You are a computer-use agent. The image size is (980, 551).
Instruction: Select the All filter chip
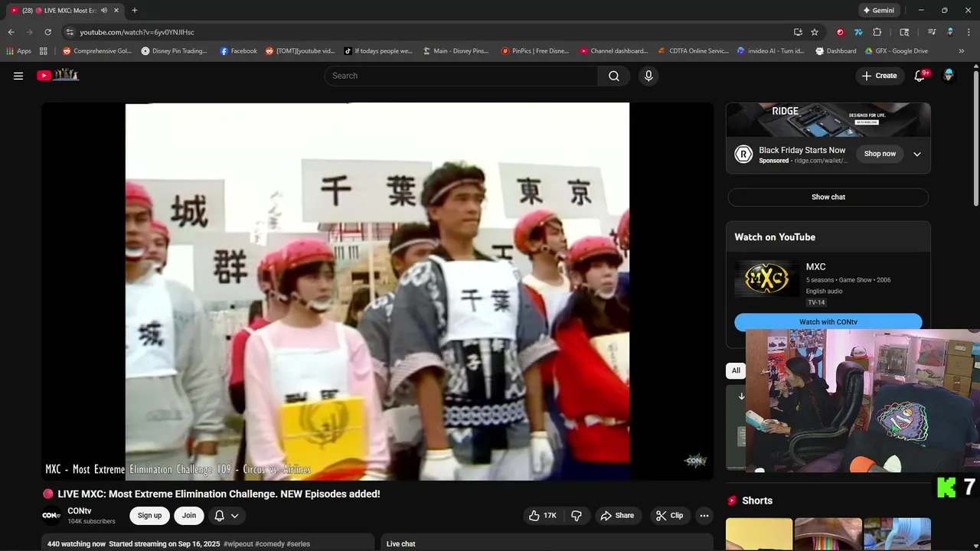pos(736,370)
